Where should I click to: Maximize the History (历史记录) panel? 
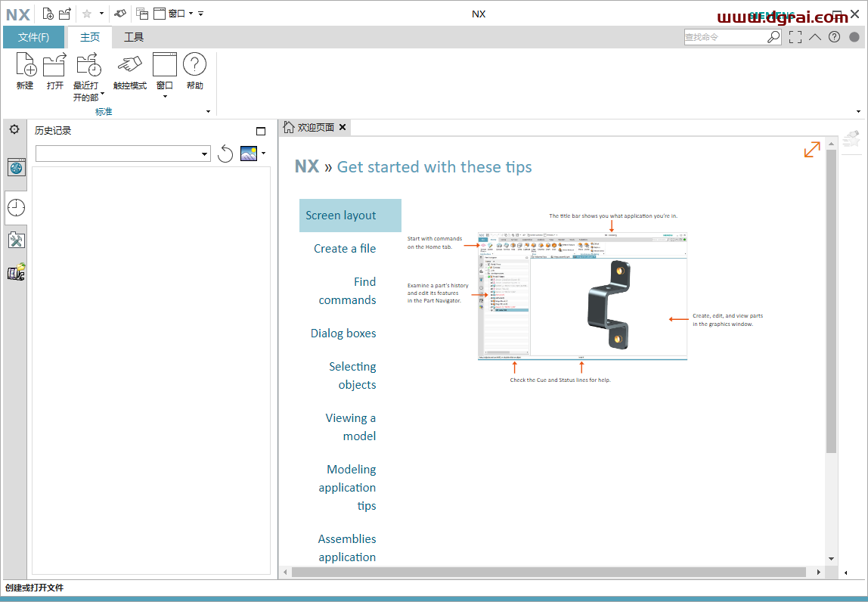click(261, 132)
